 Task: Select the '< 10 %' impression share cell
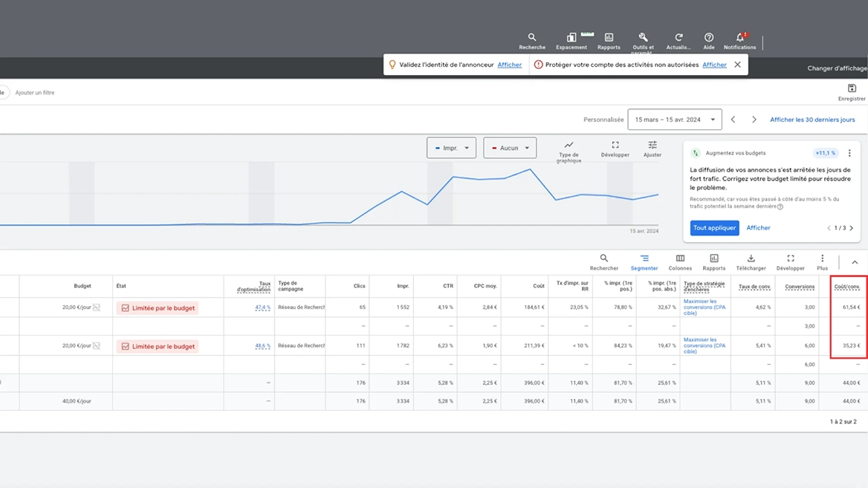click(580, 346)
